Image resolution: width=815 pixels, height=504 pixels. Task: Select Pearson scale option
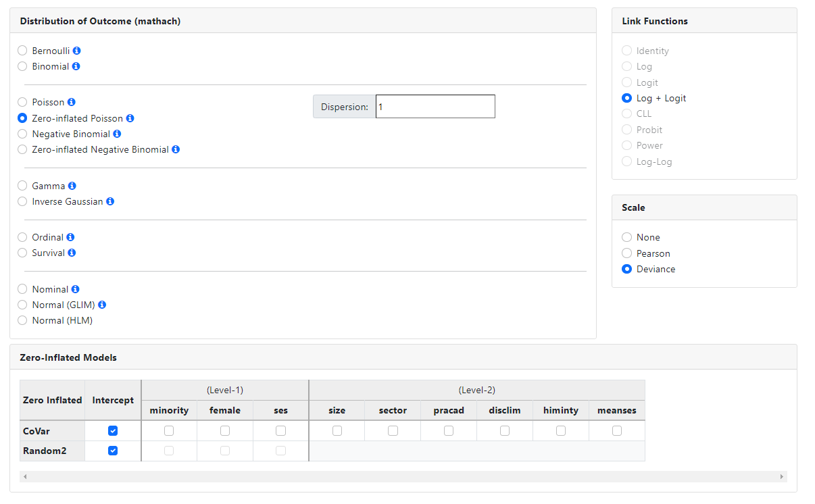[x=627, y=253]
